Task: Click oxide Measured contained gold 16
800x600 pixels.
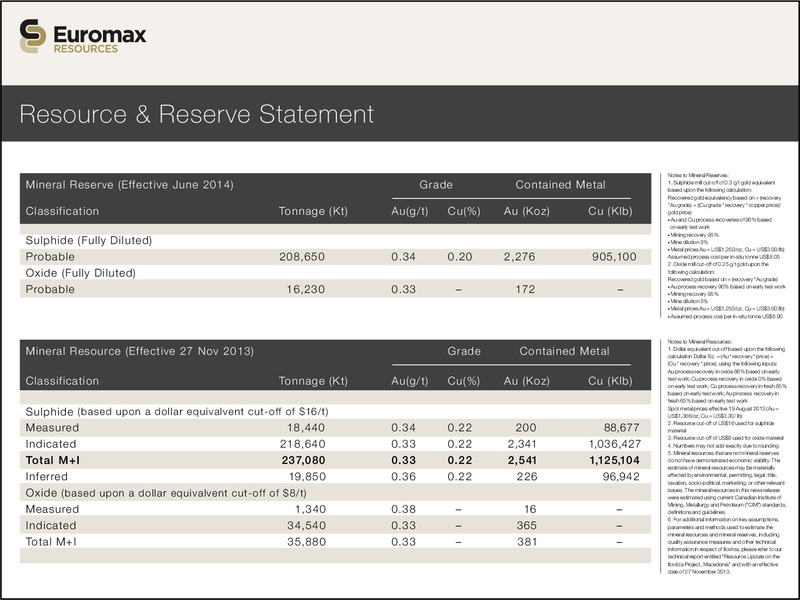Action: point(530,509)
